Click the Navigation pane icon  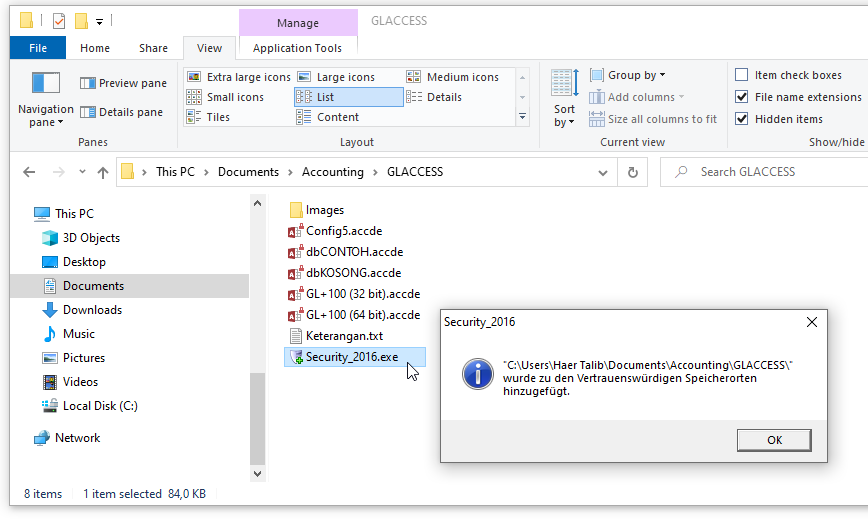(45, 83)
